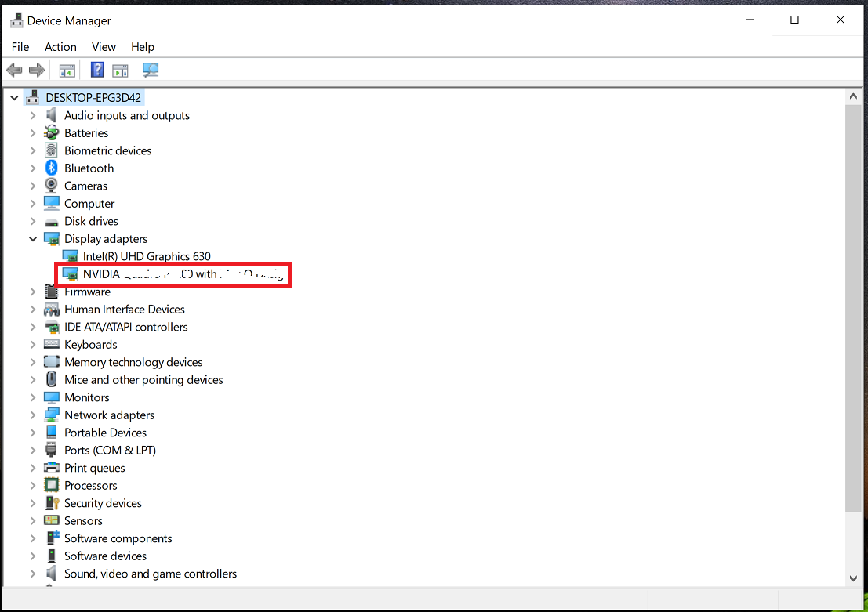Click the Cameras category icon
868x612 pixels.
pos(52,186)
